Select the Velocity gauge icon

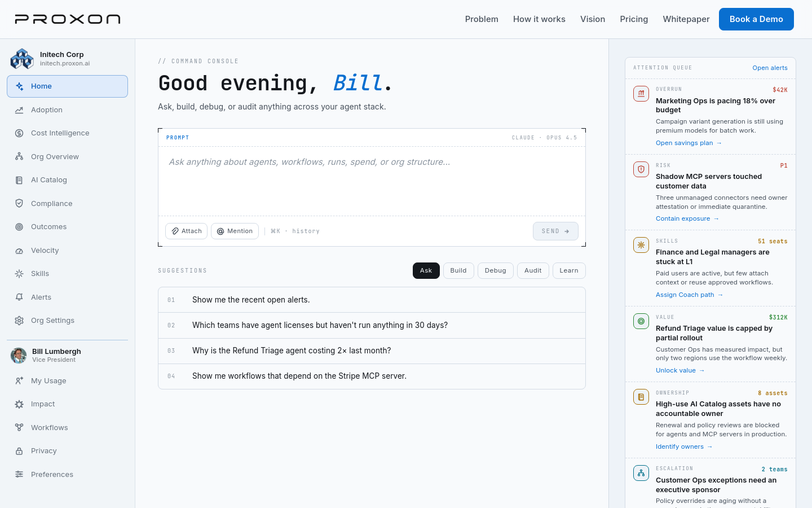(x=19, y=251)
